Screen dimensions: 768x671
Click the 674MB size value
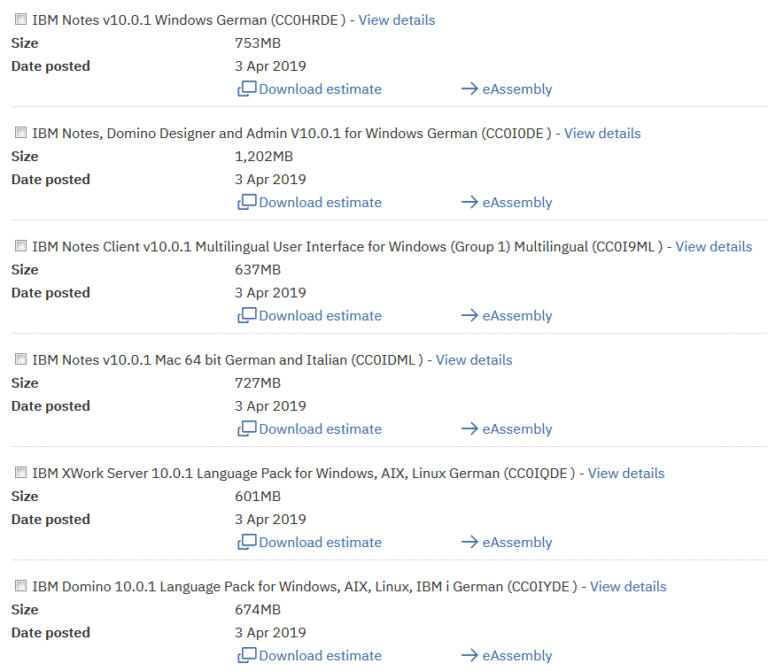click(258, 610)
